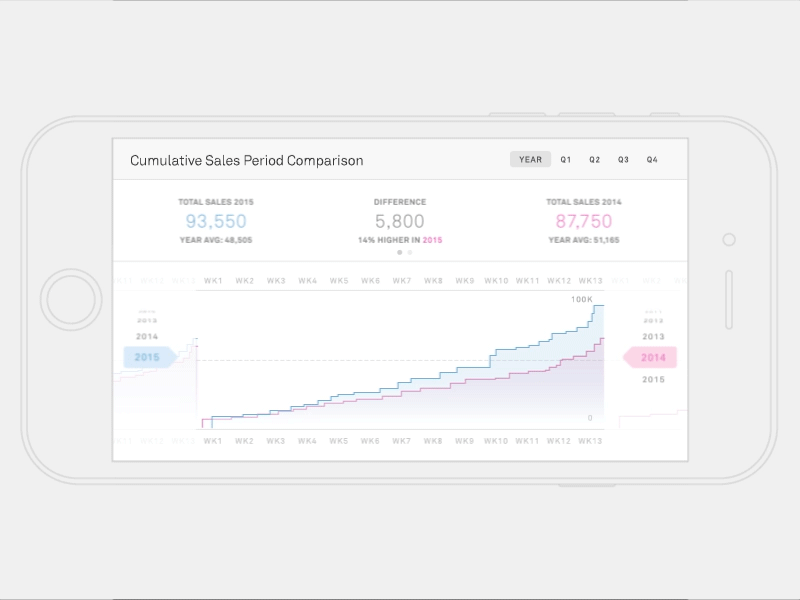
Task: Click the 100K axis label on the chart
Action: [580, 297]
